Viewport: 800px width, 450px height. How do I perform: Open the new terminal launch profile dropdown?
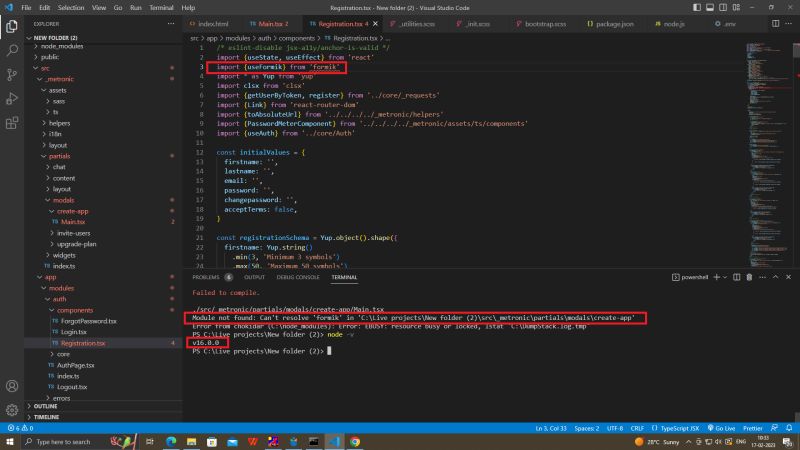click(724, 277)
